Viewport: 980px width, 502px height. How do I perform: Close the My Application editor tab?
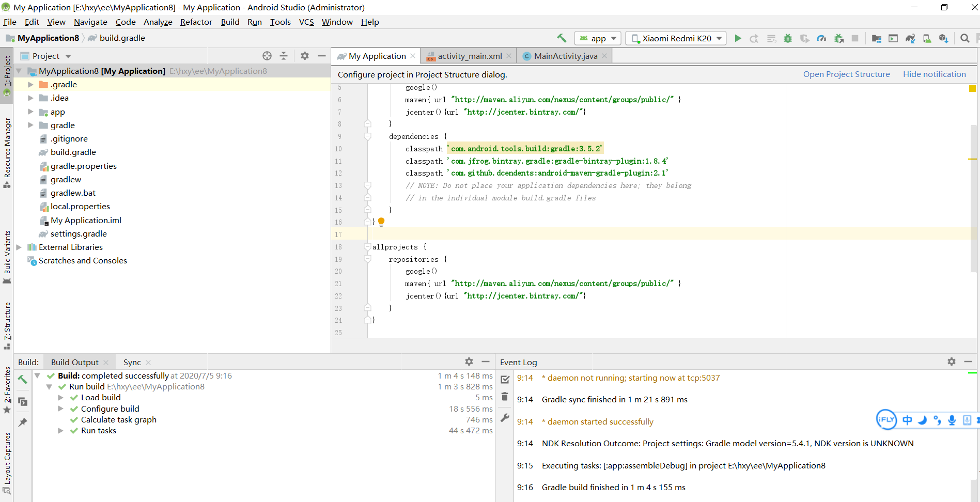click(413, 56)
